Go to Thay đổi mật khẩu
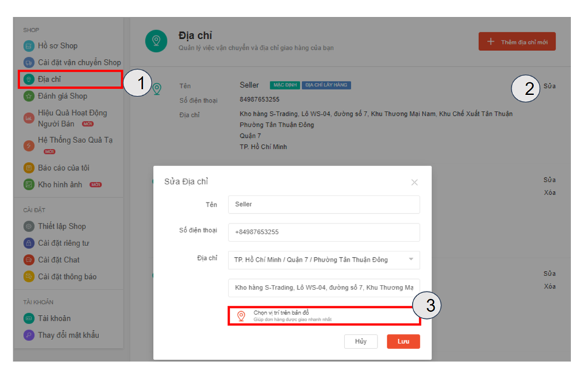 tap(68, 335)
